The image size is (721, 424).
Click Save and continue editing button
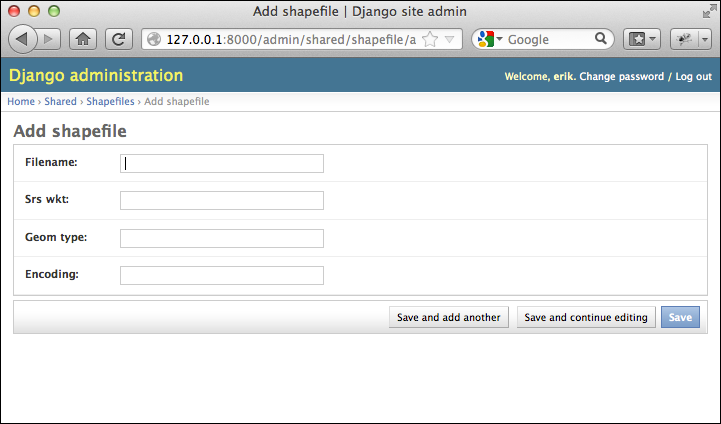click(x=586, y=317)
